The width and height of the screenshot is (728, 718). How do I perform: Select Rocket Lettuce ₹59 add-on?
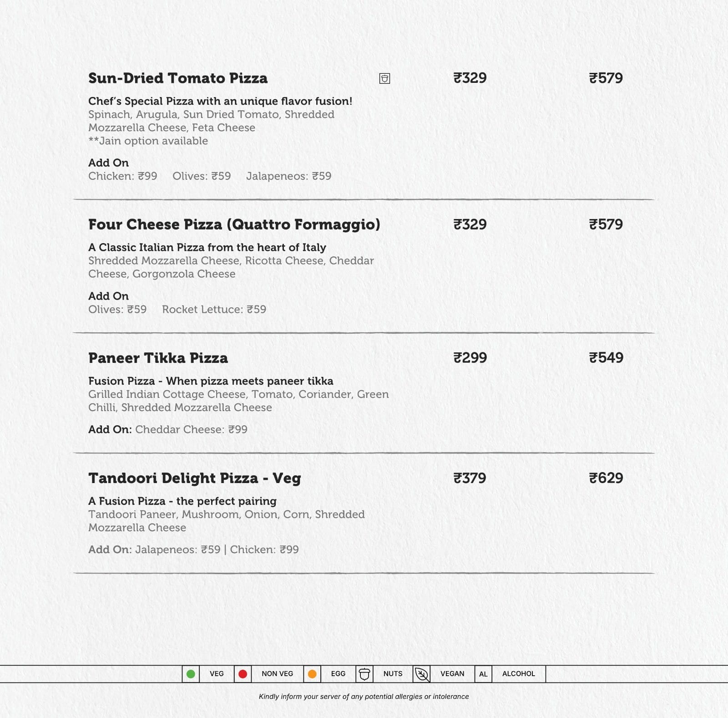tap(214, 310)
